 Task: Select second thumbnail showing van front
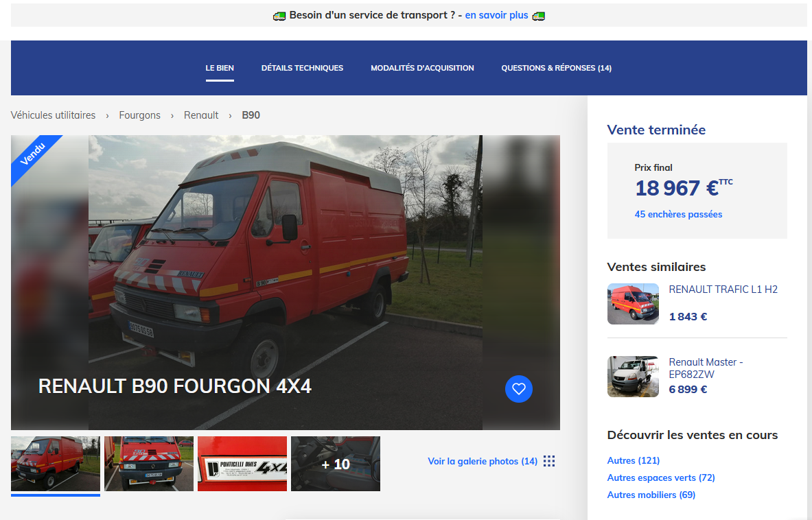pyautogui.click(x=149, y=463)
